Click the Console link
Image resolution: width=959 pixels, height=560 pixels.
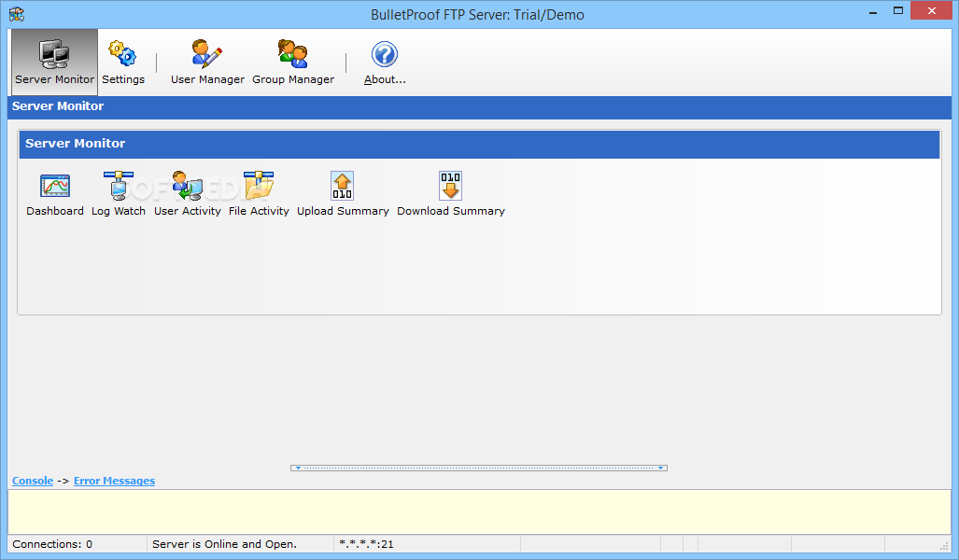33,481
